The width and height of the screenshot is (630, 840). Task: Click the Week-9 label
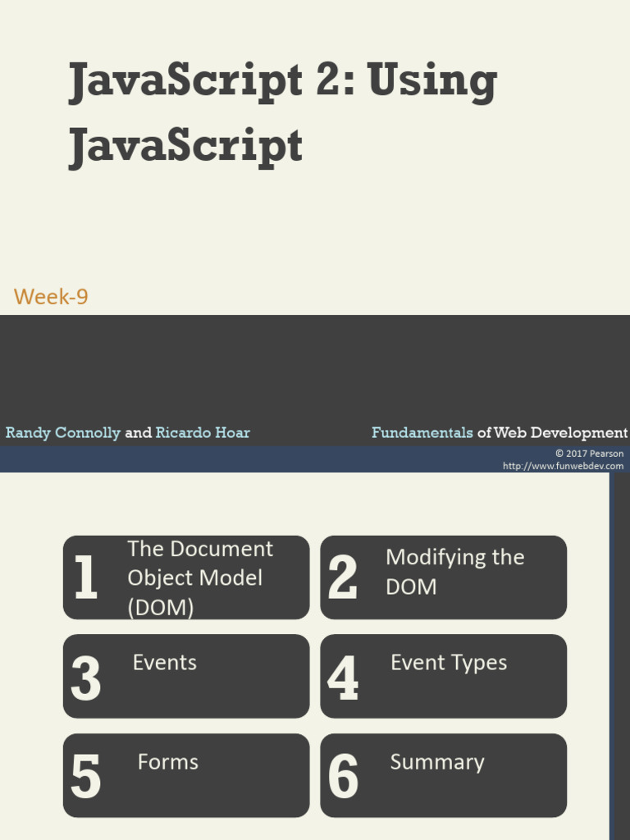click(x=51, y=296)
